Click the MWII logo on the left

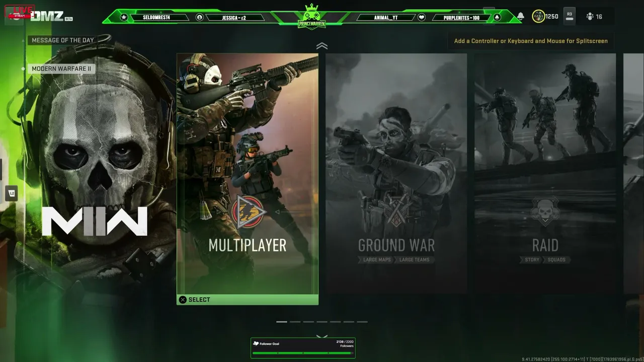[95, 221]
